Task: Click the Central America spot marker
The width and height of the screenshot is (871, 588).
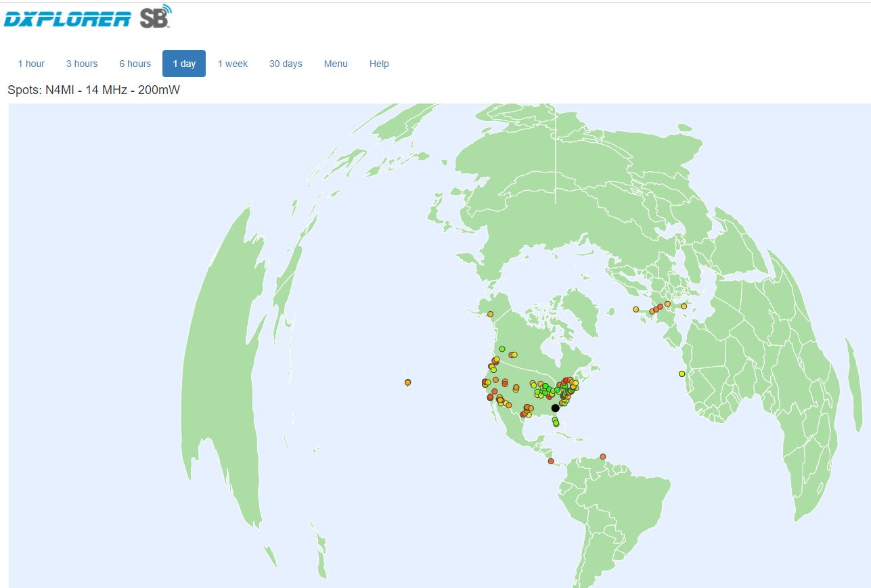Action: pos(551,461)
